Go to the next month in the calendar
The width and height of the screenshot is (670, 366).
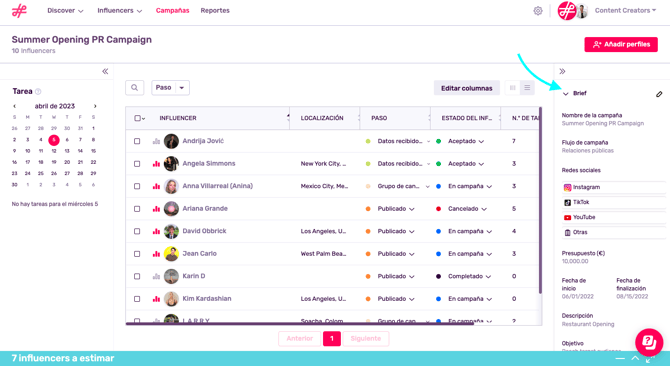(95, 106)
